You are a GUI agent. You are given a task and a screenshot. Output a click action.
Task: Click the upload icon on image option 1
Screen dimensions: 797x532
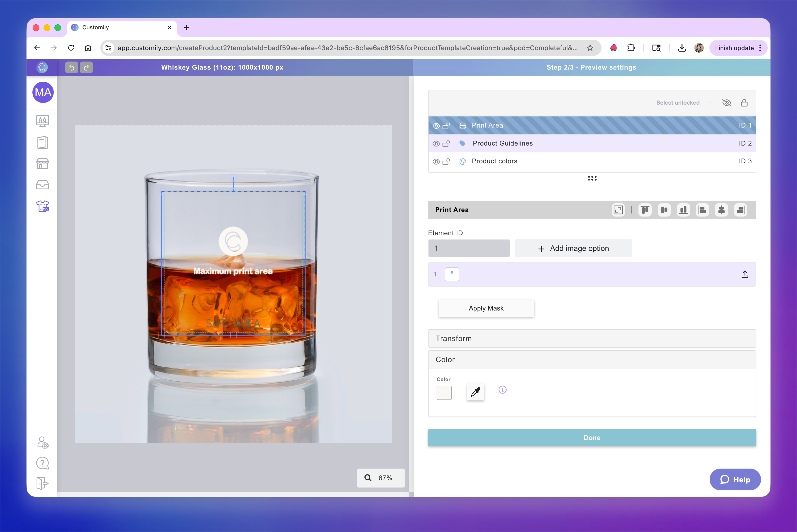745,274
